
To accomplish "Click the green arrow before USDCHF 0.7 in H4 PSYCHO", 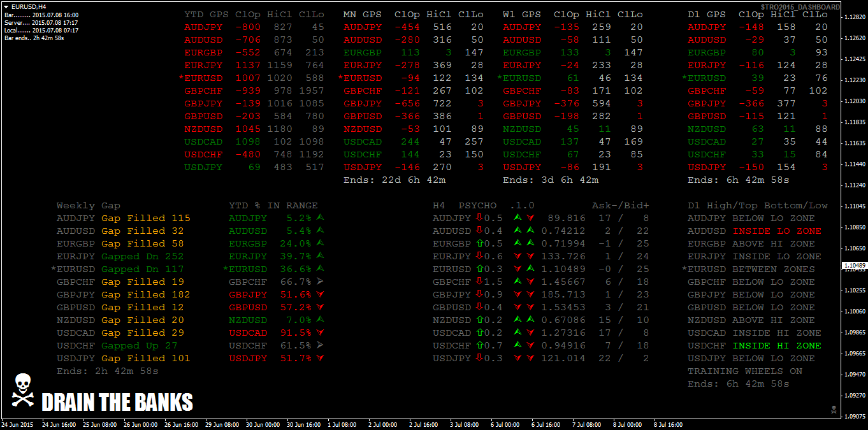I will (x=479, y=345).
